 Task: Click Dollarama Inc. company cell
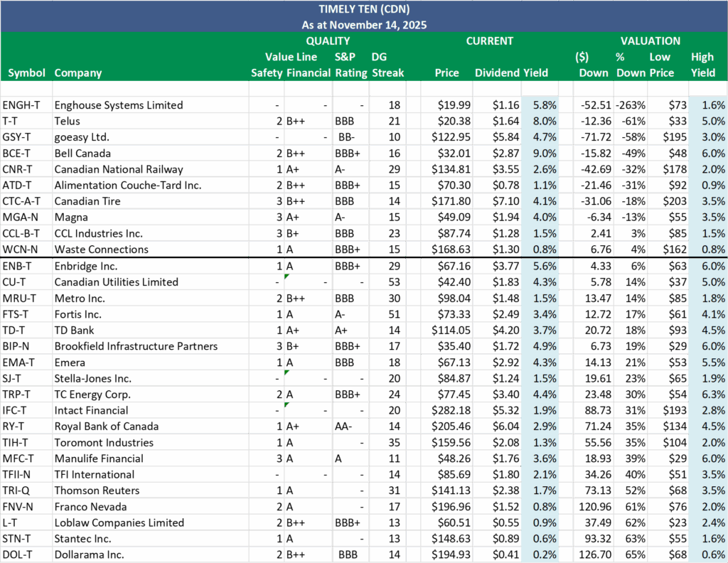[151, 554]
